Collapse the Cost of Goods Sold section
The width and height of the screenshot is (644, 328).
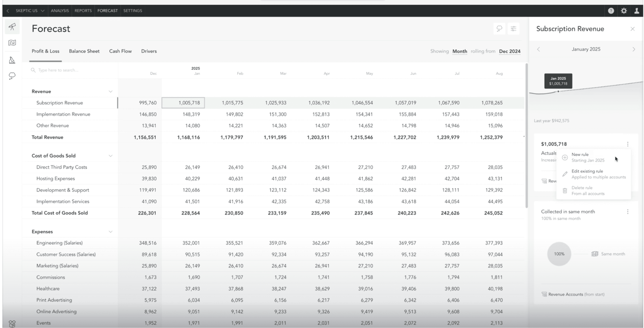pyautogui.click(x=111, y=156)
